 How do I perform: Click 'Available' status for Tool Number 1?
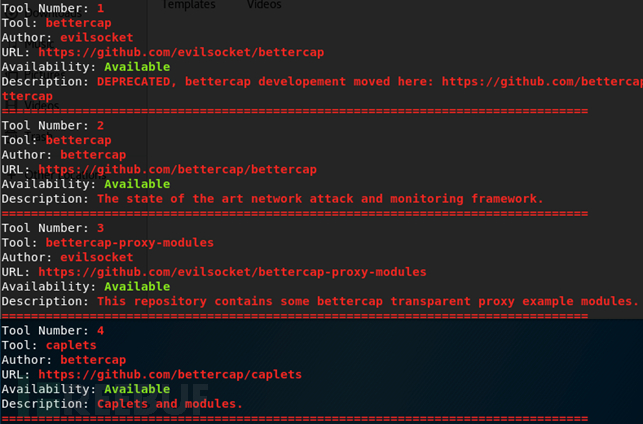[137, 67]
